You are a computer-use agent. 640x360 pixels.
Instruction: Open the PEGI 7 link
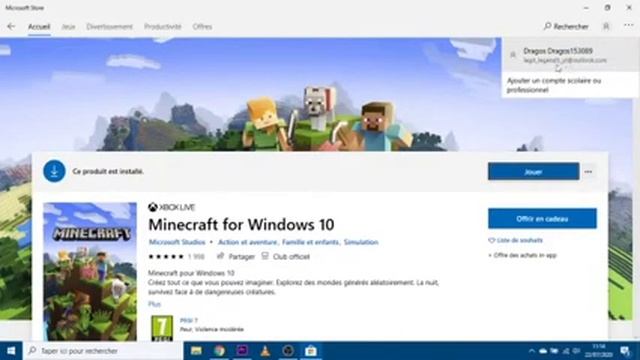click(189, 321)
